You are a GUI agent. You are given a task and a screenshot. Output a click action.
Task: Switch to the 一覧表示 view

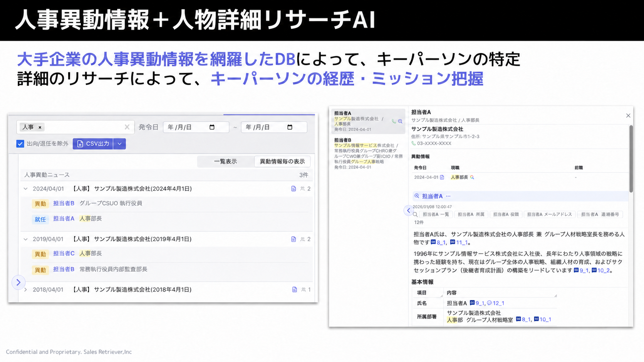tap(225, 162)
